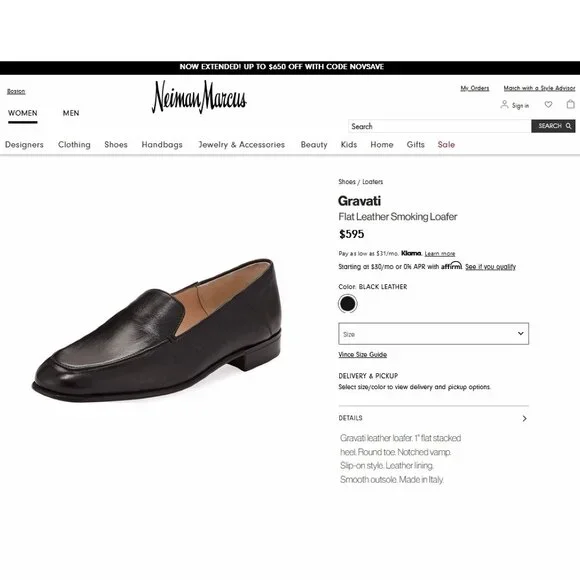Open the Size dropdown
The image size is (580, 580).
434,334
